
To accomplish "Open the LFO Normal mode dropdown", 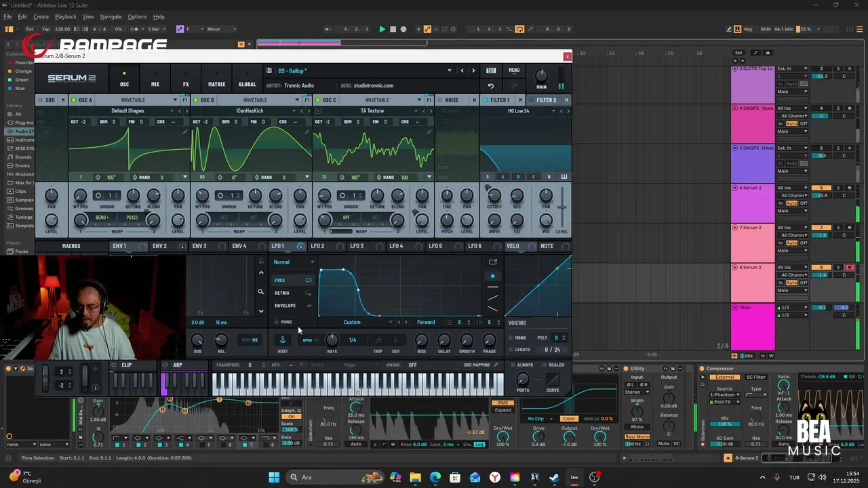I will point(294,262).
